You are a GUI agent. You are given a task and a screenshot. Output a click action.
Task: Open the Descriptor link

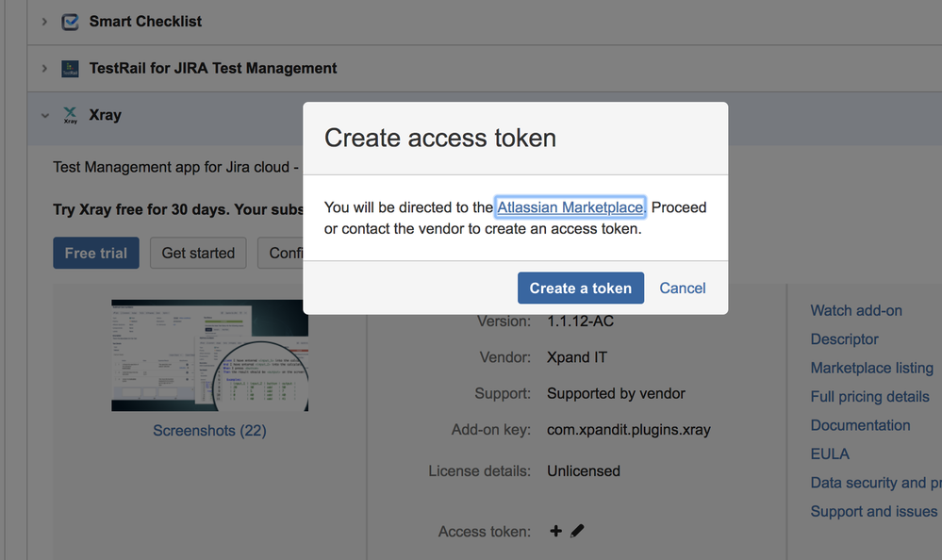844,339
